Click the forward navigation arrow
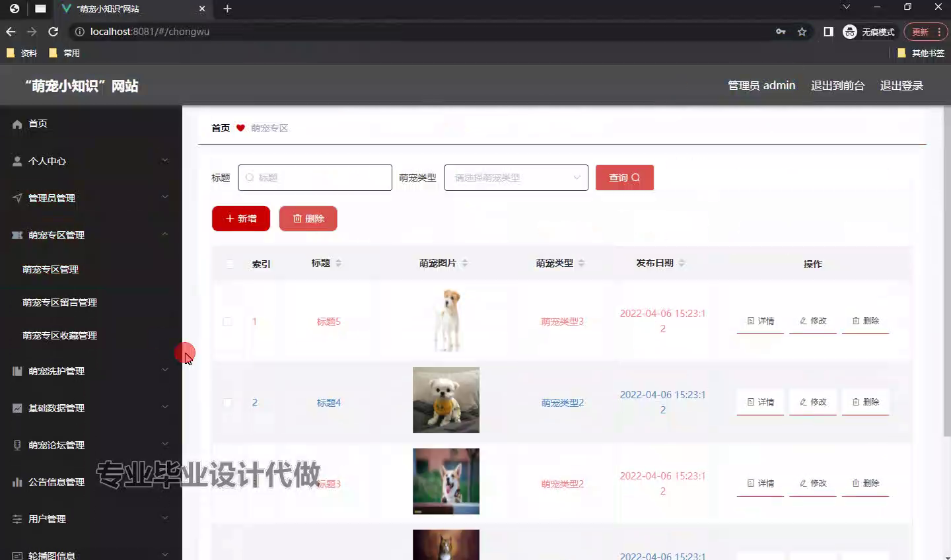Screen dimensions: 951x560 pyautogui.click(x=32, y=32)
